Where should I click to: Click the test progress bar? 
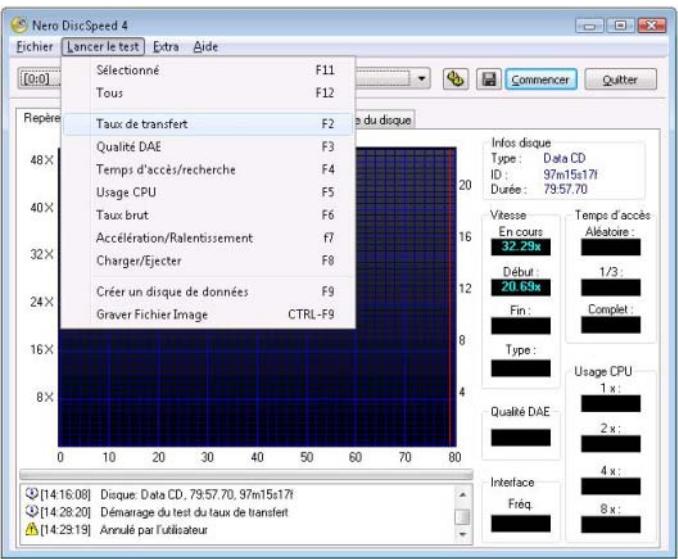(246, 475)
